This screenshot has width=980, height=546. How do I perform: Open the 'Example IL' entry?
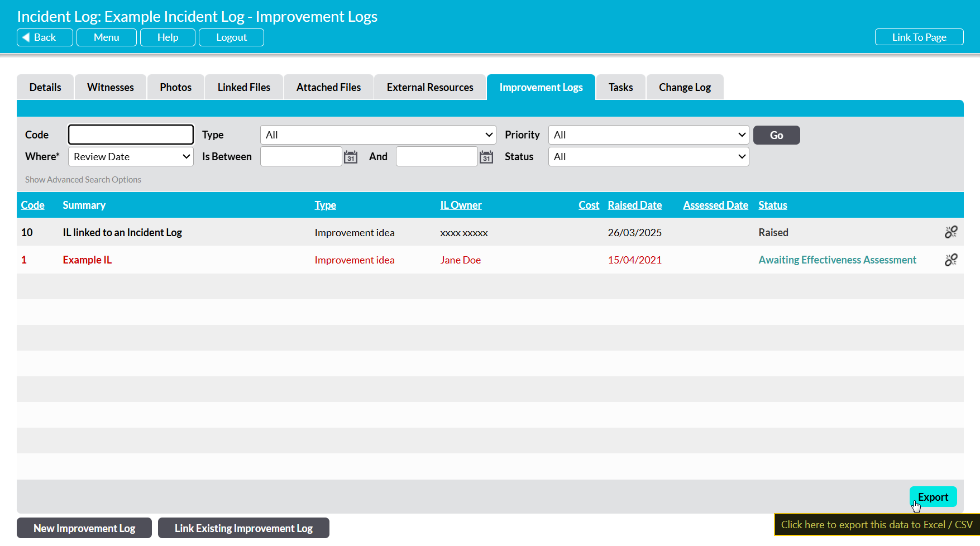(x=87, y=260)
